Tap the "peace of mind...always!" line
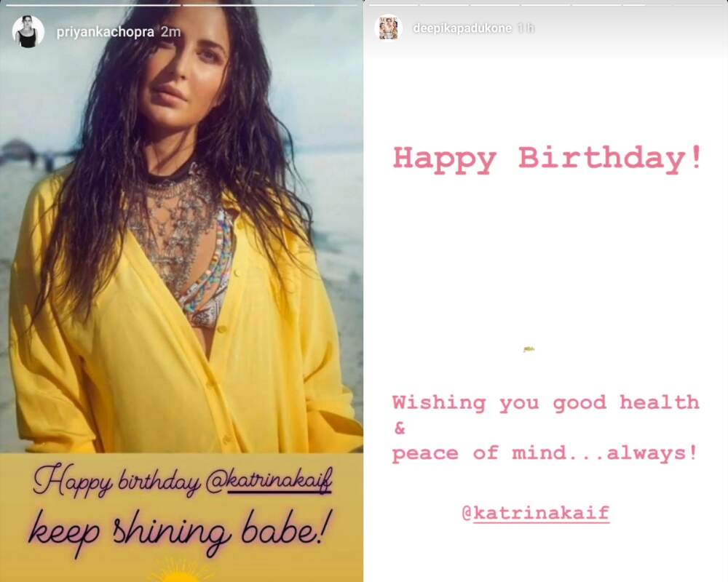The width and height of the screenshot is (728, 582). coord(544,453)
